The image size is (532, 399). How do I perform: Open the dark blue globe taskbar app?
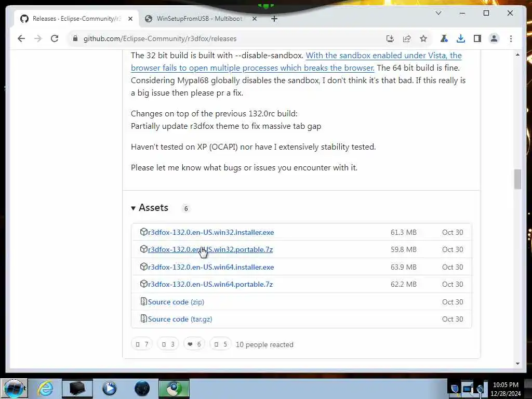coord(142,389)
